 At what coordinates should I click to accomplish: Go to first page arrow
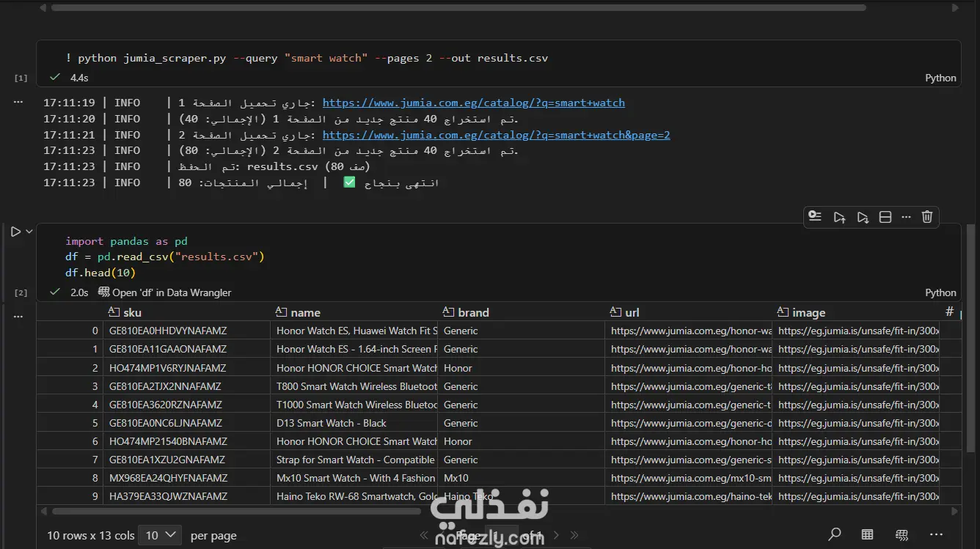[x=424, y=535]
